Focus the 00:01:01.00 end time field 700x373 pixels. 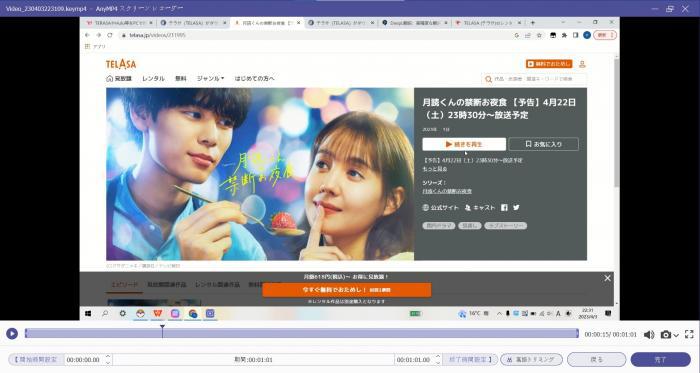[x=414, y=359]
